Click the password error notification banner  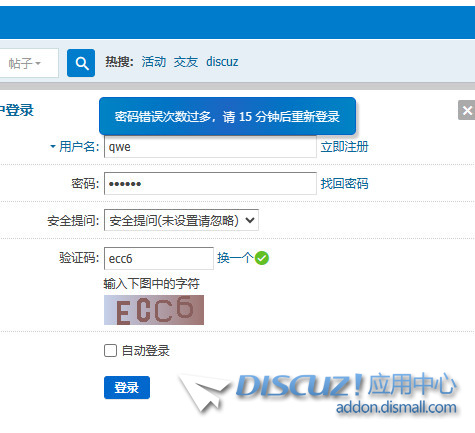click(227, 116)
